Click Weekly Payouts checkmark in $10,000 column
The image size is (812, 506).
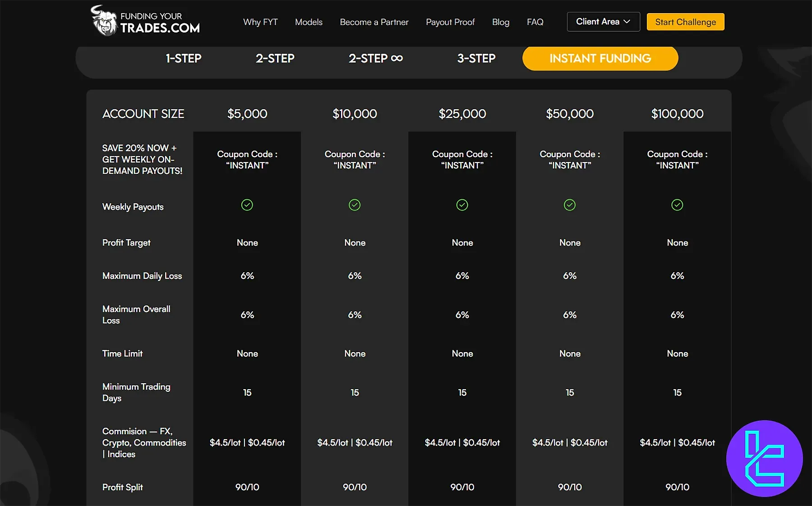(355, 205)
